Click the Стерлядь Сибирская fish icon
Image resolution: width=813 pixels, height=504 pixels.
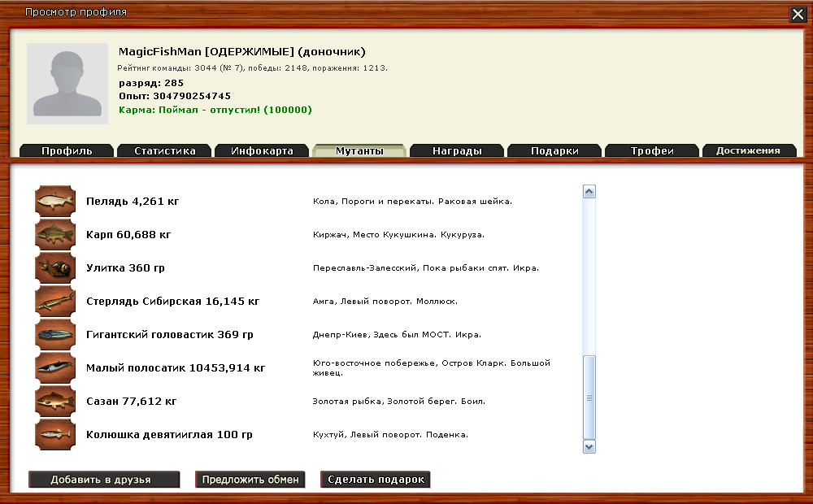click(55, 301)
